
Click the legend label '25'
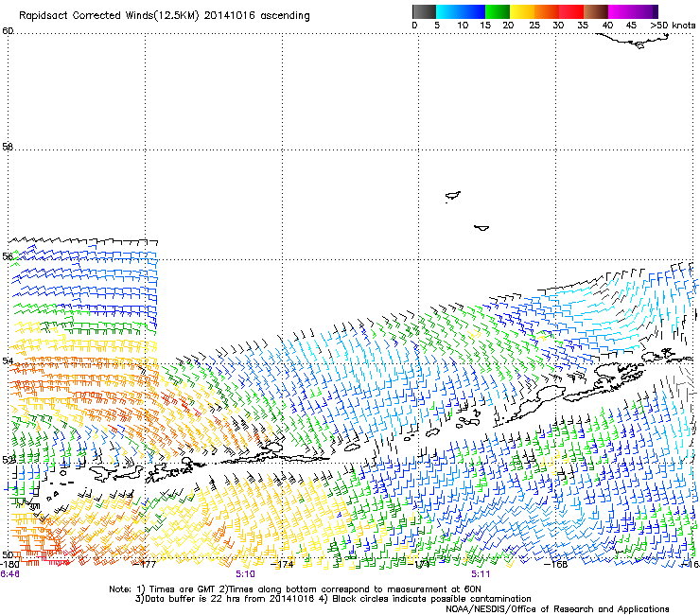534,26
